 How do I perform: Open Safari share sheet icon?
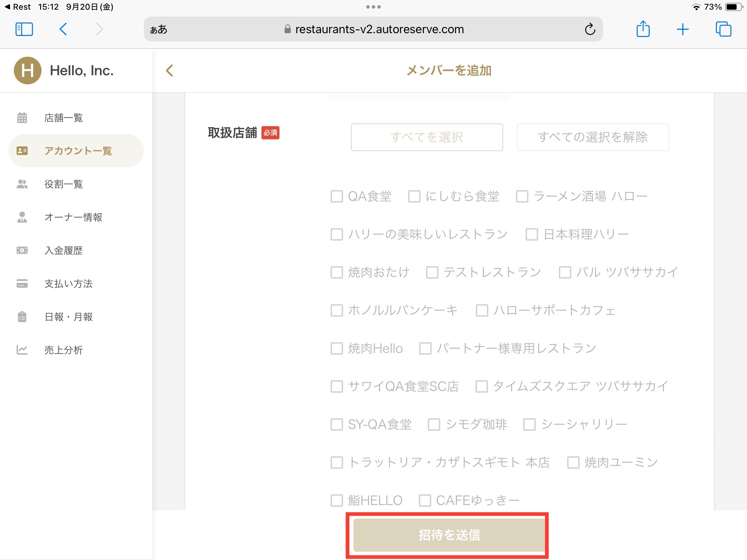643,29
